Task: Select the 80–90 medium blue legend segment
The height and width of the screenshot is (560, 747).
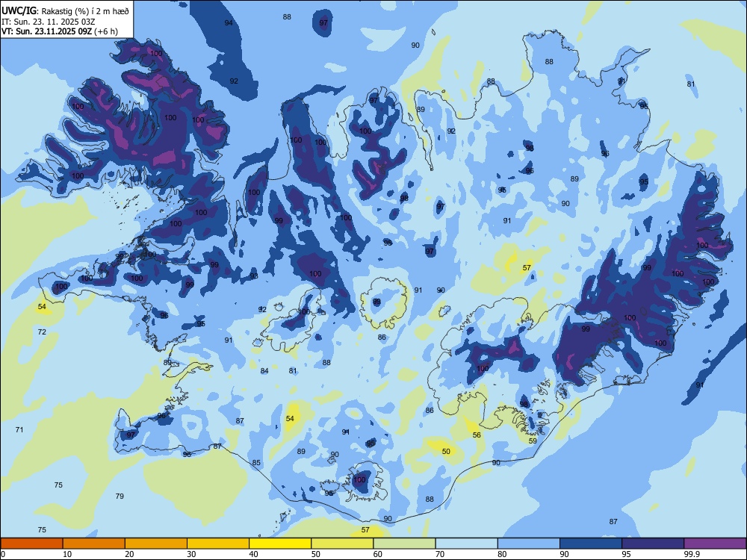Action: coord(529,544)
